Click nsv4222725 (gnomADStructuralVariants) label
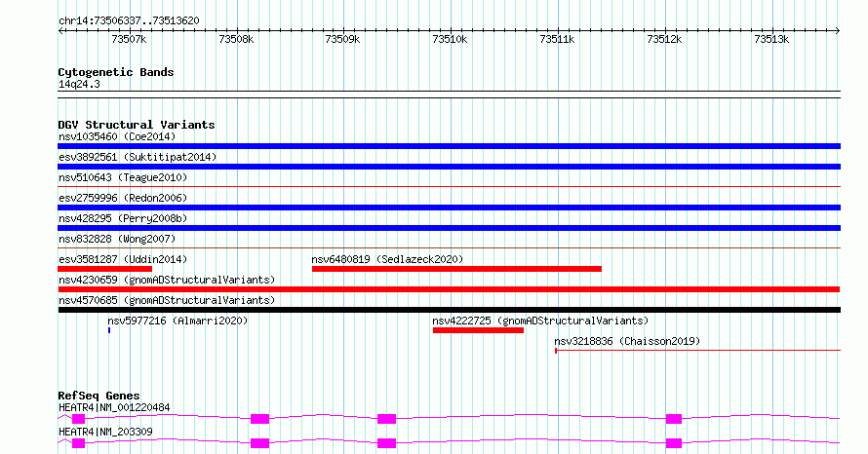Viewport: 868px width, 454px height. (x=540, y=321)
